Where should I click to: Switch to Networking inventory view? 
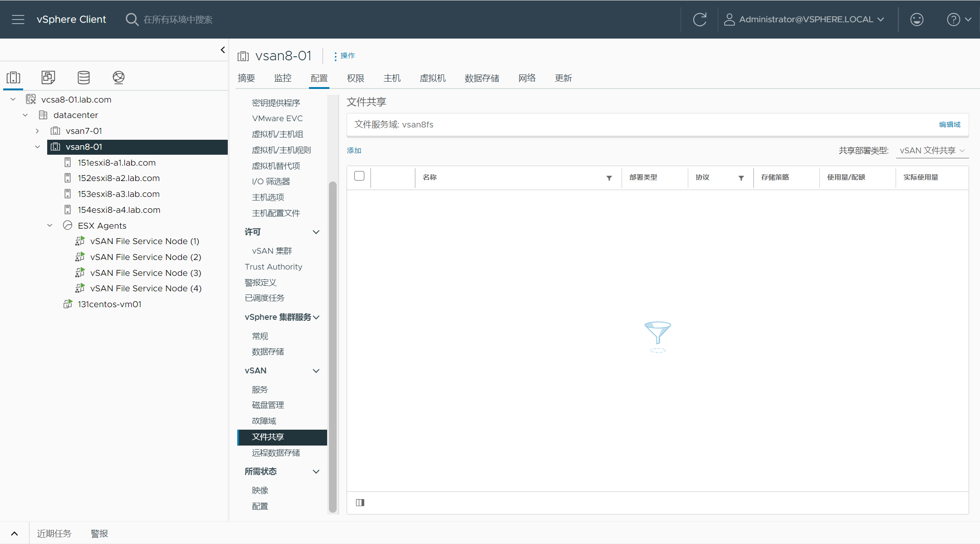118,78
